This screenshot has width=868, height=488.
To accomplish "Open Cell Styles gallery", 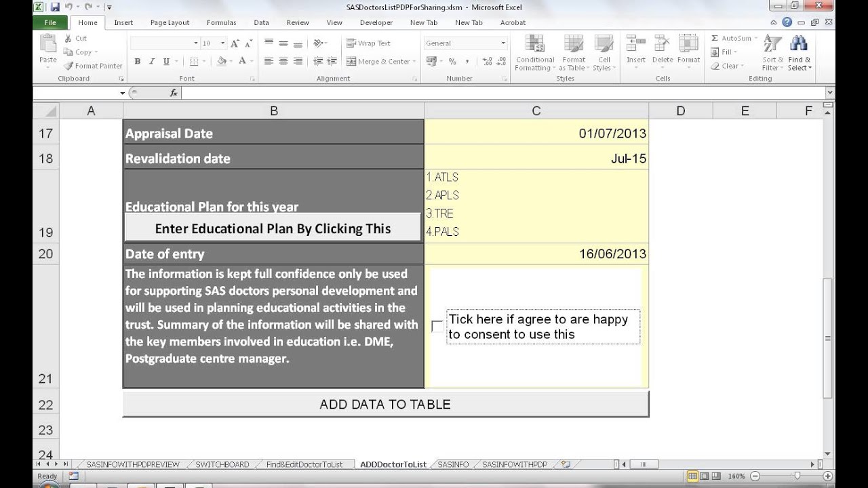I will tap(603, 53).
